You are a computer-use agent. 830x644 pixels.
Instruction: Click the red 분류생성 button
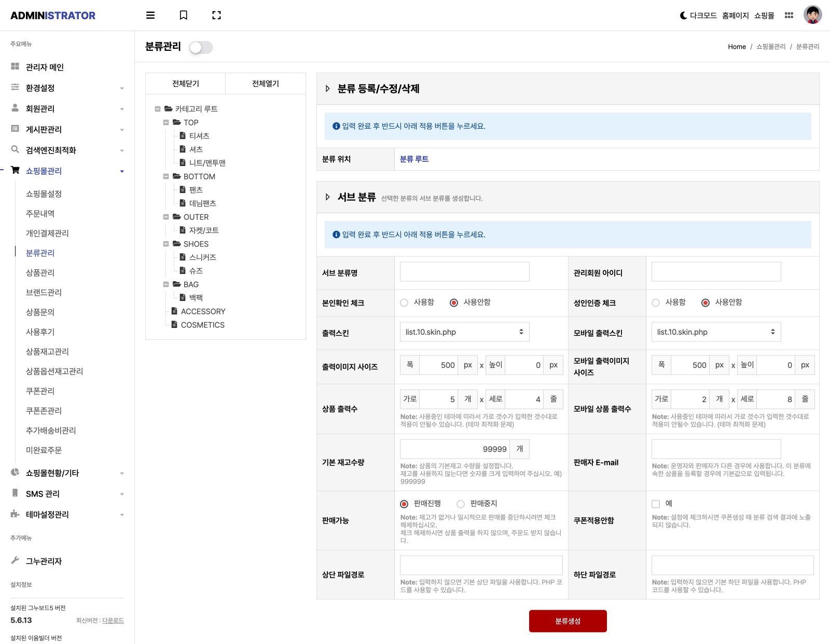[568, 621]
